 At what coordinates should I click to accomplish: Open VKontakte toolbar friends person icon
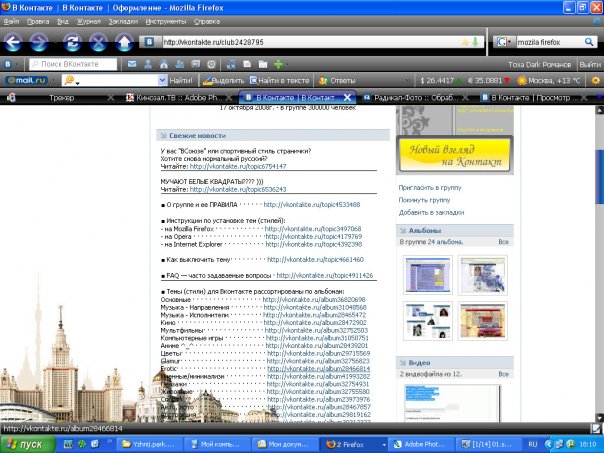pos(148,64)
